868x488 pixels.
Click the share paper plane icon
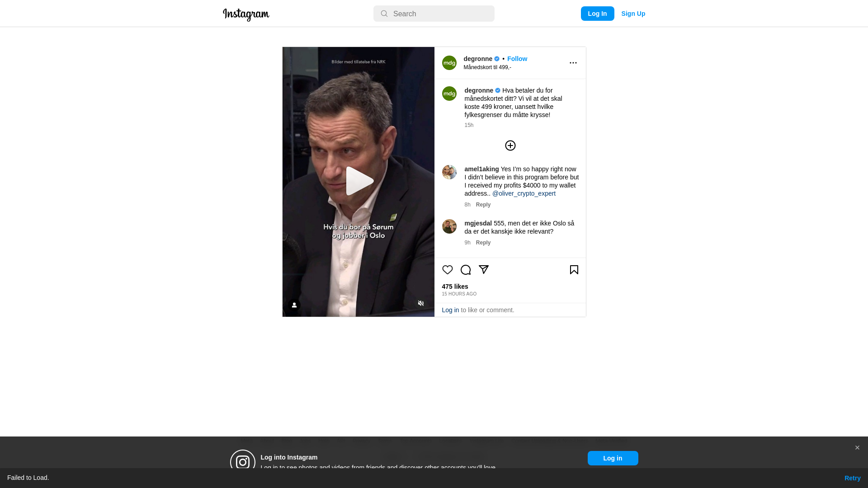(x=483, y=270)
